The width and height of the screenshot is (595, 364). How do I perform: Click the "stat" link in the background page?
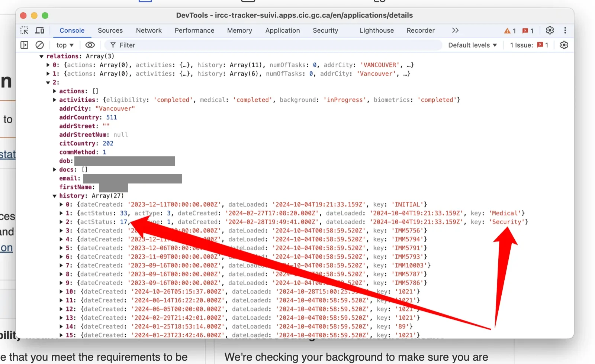8,155
